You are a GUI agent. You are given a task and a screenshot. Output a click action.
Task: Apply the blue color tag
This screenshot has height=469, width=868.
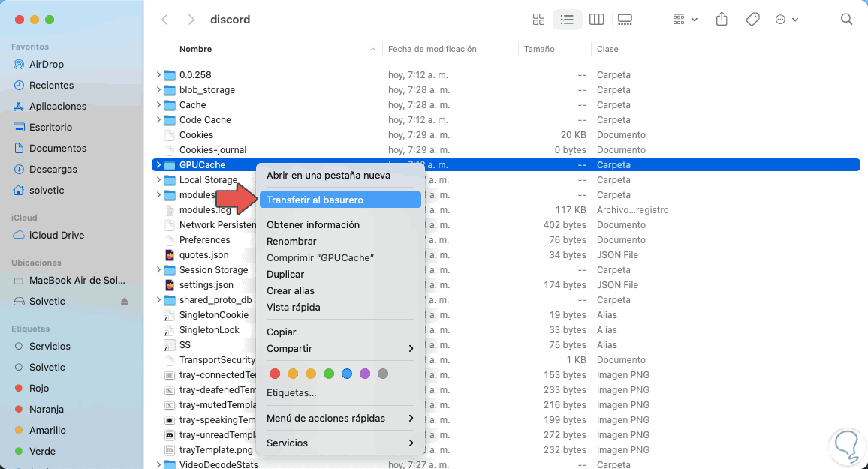pos(347,374)
